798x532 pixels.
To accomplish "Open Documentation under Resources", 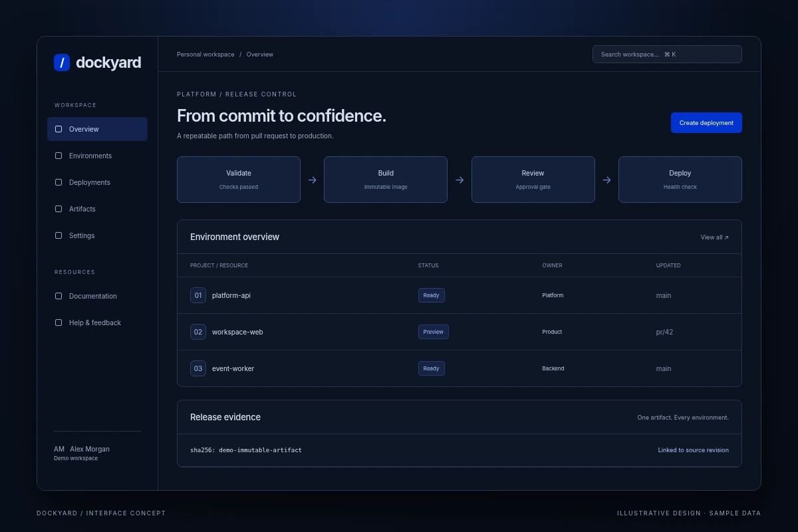I will [97, 296].
